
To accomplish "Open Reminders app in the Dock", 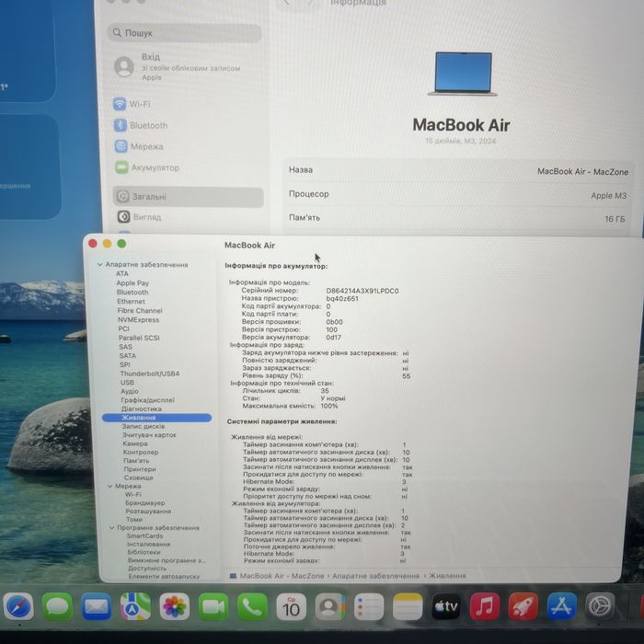I will click(x=368, y=606).
